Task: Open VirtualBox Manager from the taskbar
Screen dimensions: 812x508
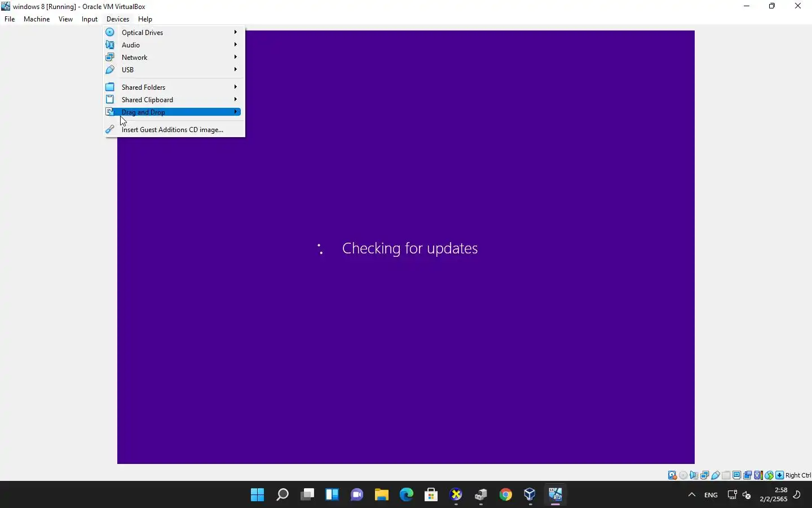Action: 531,494
